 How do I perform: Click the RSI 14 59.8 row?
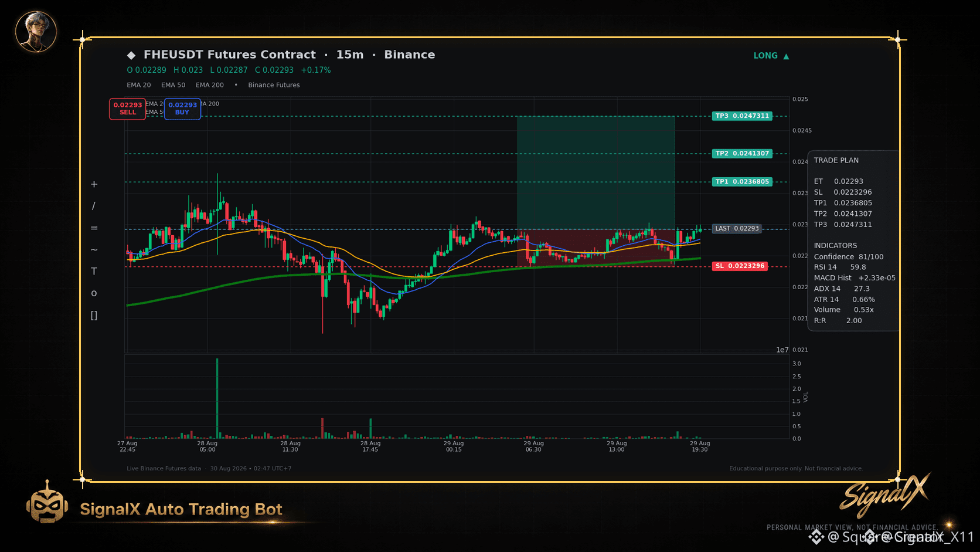[840, 267]
